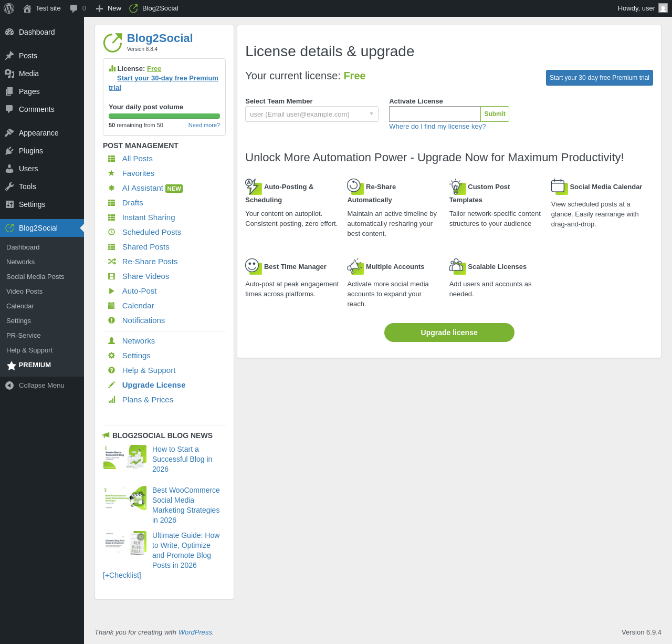Click the Custom Post Templates lightbulb icon
672x644 pixels.
(x=457, y=186)
